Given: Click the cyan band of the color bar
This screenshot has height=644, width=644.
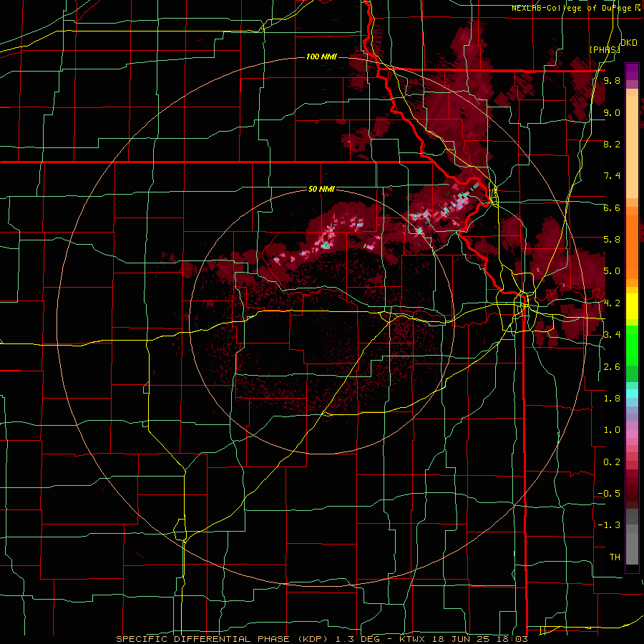Looking at the screenshot, I should [632, 394].
